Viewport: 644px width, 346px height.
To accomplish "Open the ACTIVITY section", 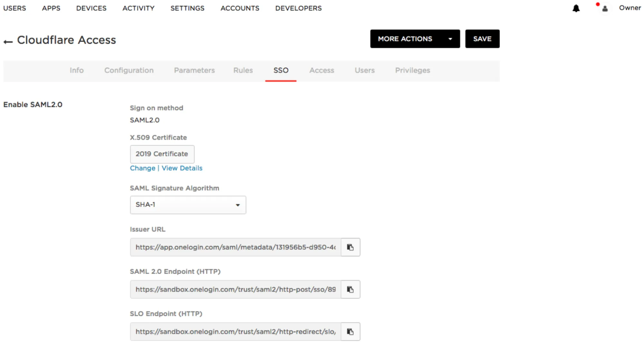I will (138, 8).
